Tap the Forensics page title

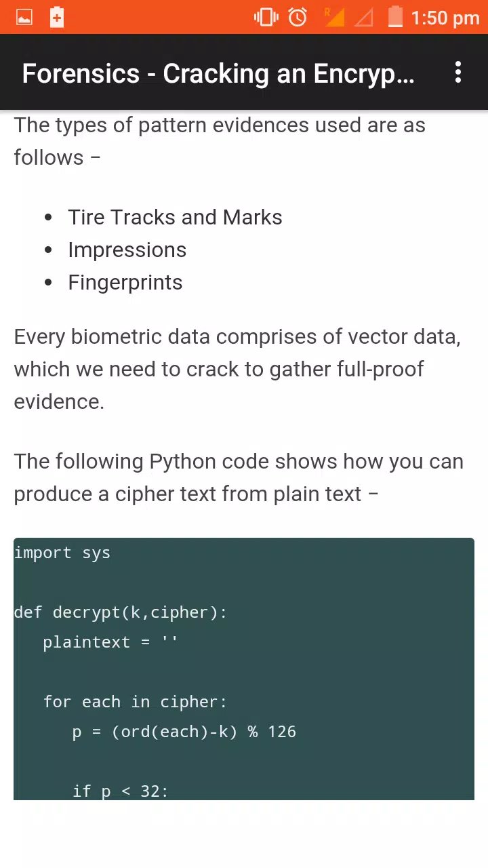[218, 73]
